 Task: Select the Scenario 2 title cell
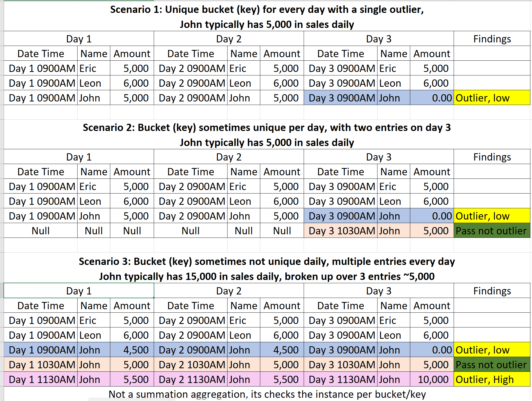point(267,135)
